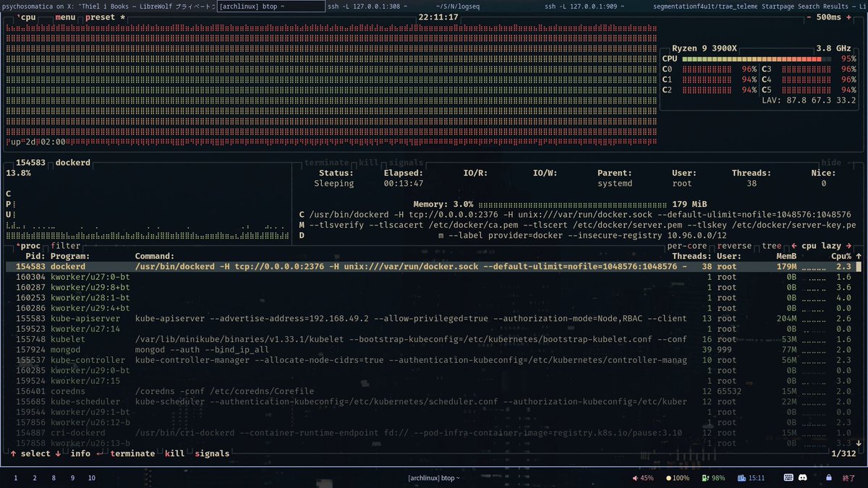Switch to workspace 8
The image size is (868, 488).
coord(53,478)
